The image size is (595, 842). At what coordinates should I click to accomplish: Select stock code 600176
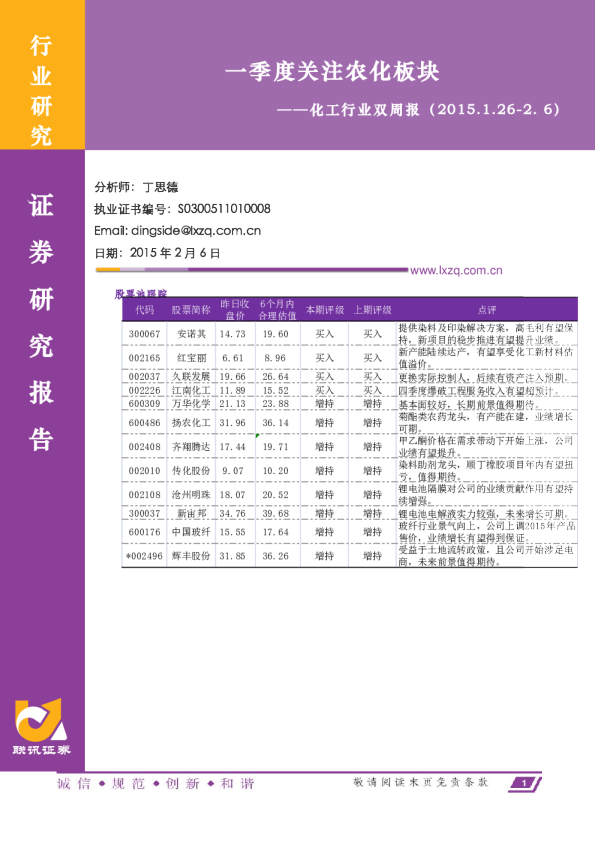point(144,532)
